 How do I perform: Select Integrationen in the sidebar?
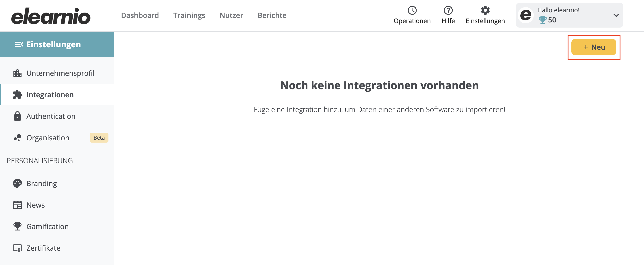pos(57,95)
